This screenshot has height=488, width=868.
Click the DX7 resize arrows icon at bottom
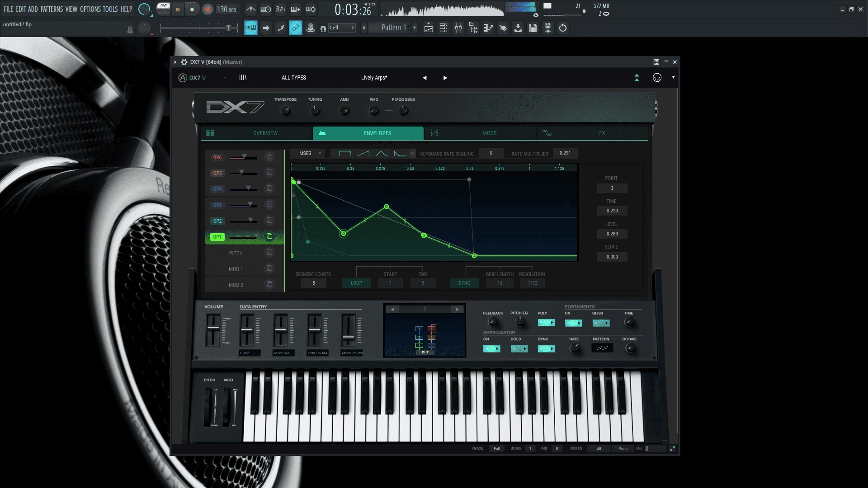[673, 449]
